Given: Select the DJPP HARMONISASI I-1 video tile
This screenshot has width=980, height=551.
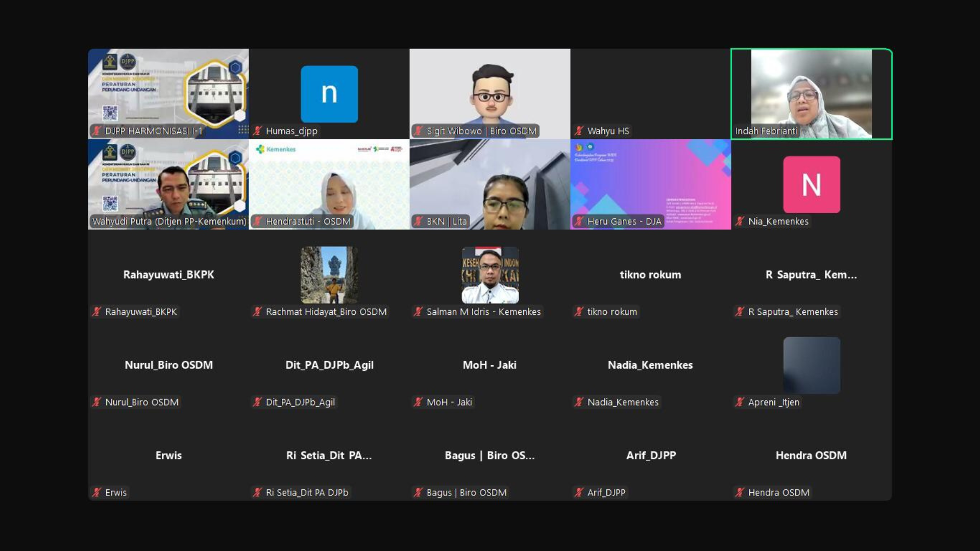Looking at the screenshot, I should pos(168,94).
